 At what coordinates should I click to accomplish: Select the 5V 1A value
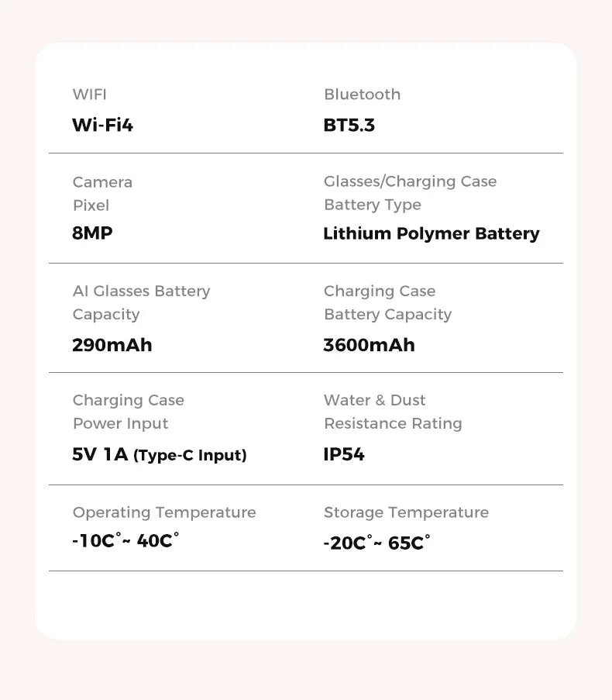click(x=99, y=454)
